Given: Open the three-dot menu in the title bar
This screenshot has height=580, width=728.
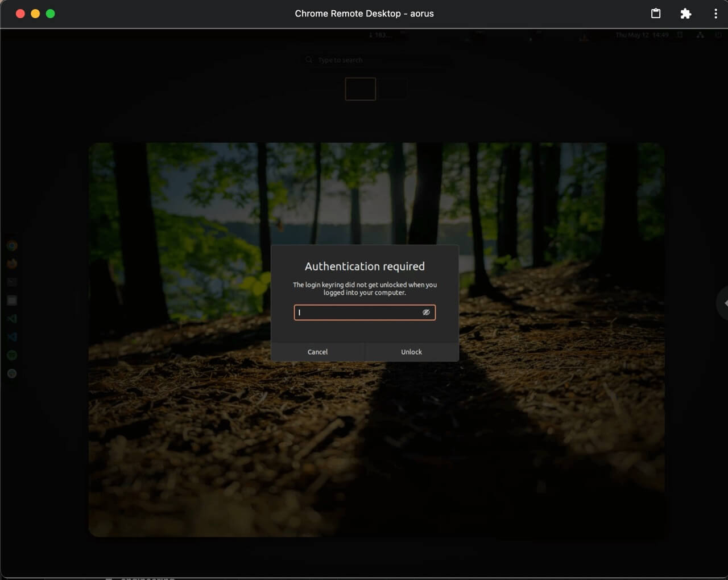Looking at the screenshot, I should pyautogui.click(x=715, y=14).
